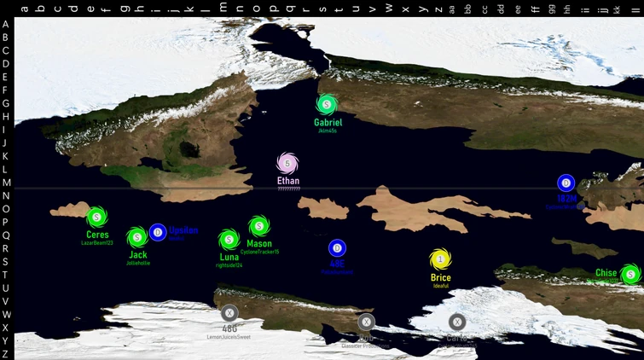Select the Luna storm symbol

(x=229, y=240)
